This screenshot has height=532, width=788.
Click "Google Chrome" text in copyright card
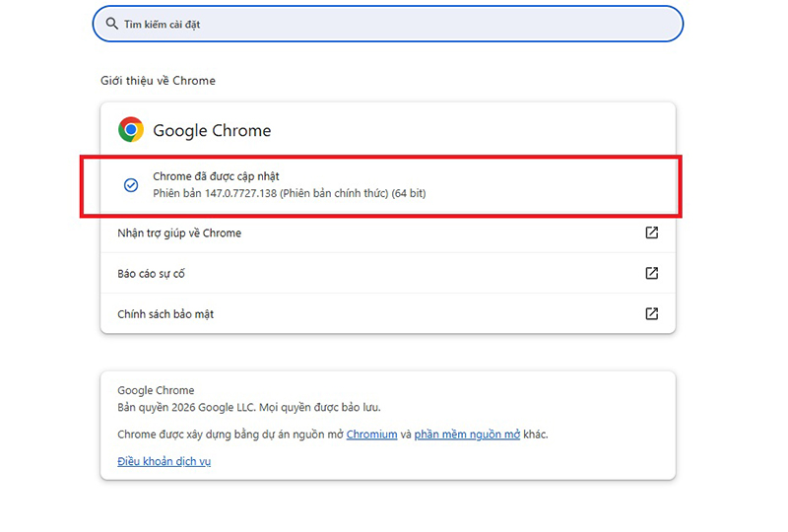(156, 390)
